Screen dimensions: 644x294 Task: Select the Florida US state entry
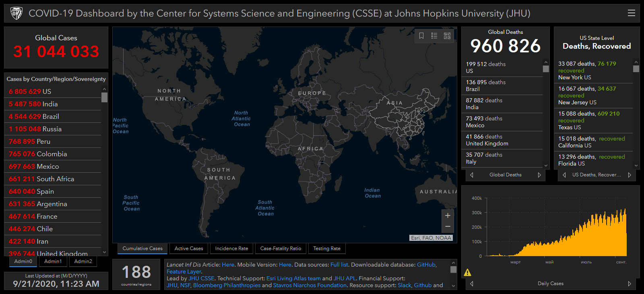tap(593, 160)
